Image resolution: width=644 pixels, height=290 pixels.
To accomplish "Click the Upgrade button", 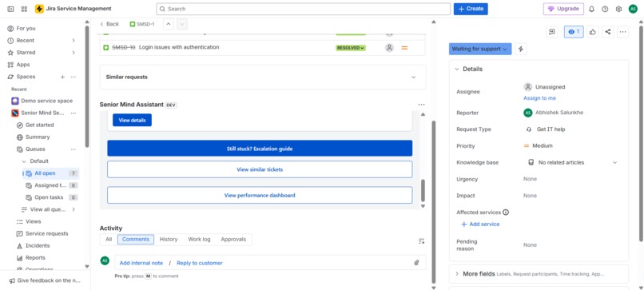I will tap(563, 9).
